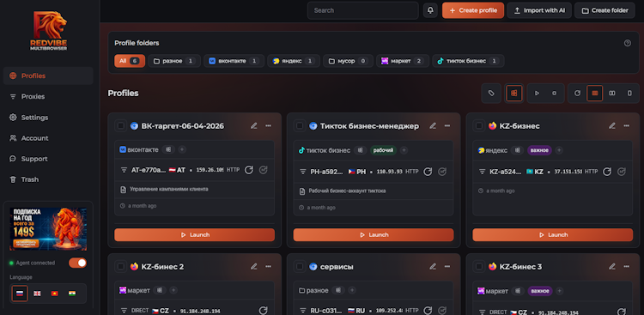Edit the сервисы profile pencil icon
The image size is (644, 315).
coord(433,267)
